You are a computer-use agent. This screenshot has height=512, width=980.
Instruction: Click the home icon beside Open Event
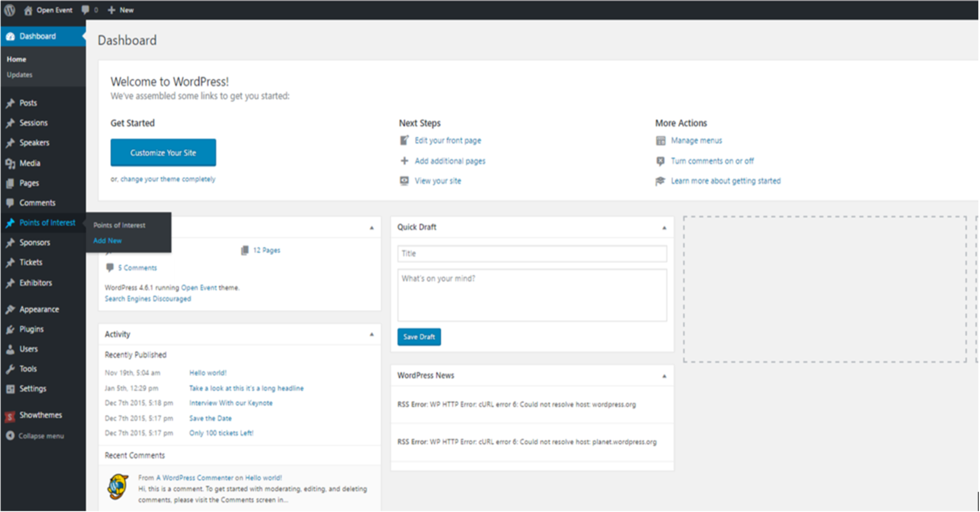(28, 10)
